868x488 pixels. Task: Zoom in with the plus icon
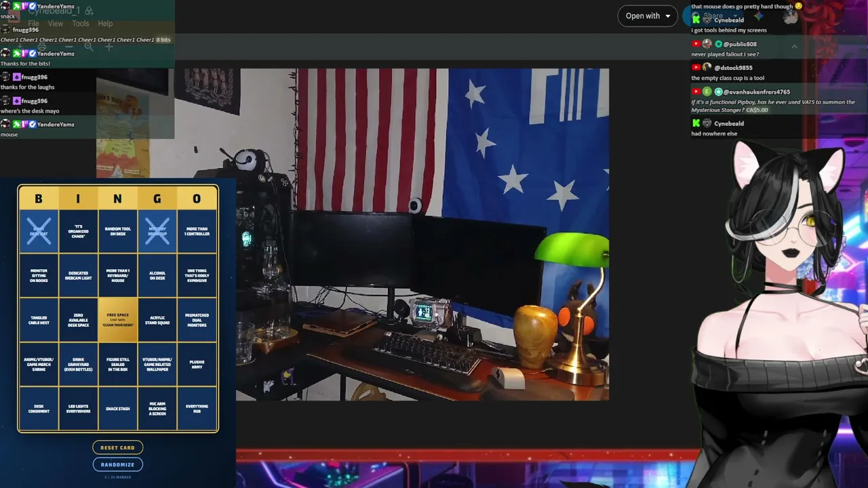click(108, 47)
